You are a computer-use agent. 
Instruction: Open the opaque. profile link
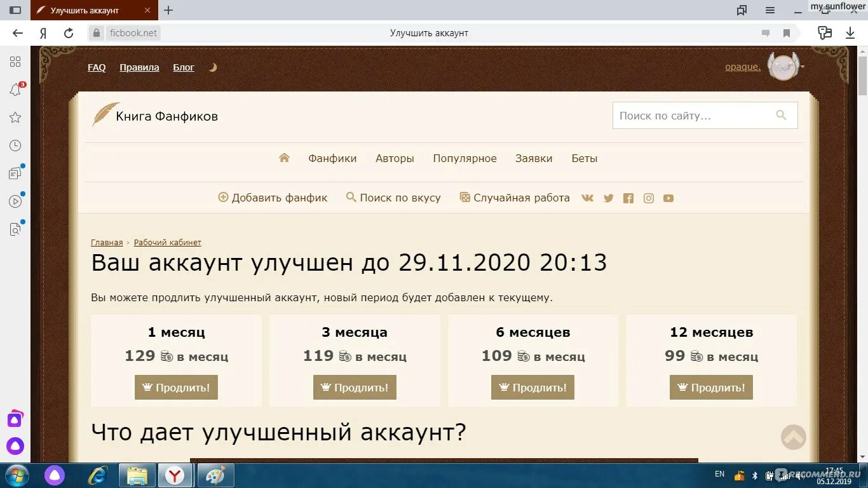click(x=743, y=67)
